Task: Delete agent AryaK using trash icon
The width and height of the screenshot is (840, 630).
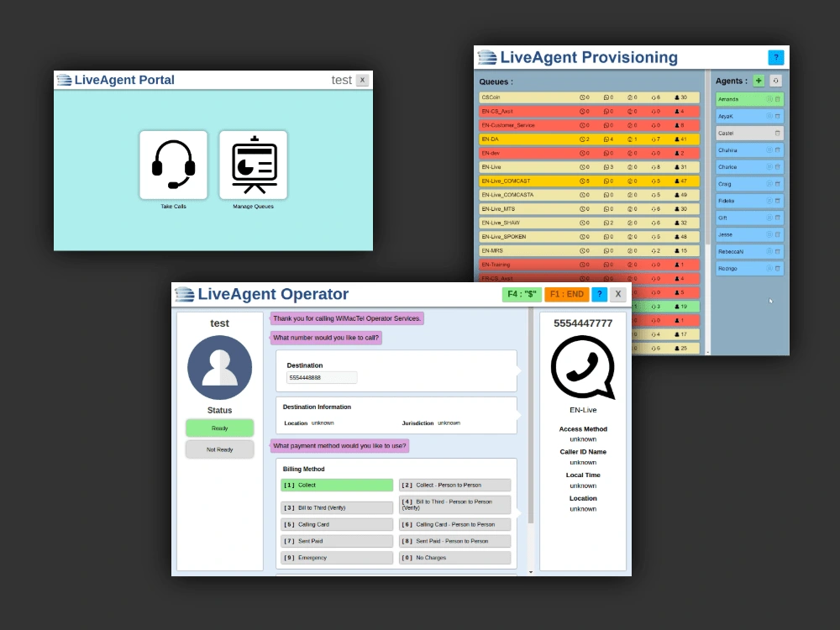Action: (777, 116)
